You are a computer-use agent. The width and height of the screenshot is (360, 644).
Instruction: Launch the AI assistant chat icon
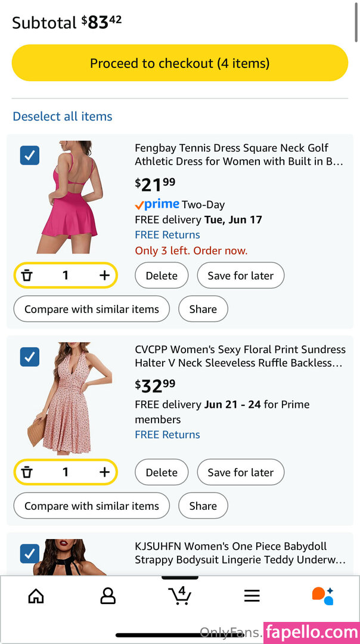point(322,595)
